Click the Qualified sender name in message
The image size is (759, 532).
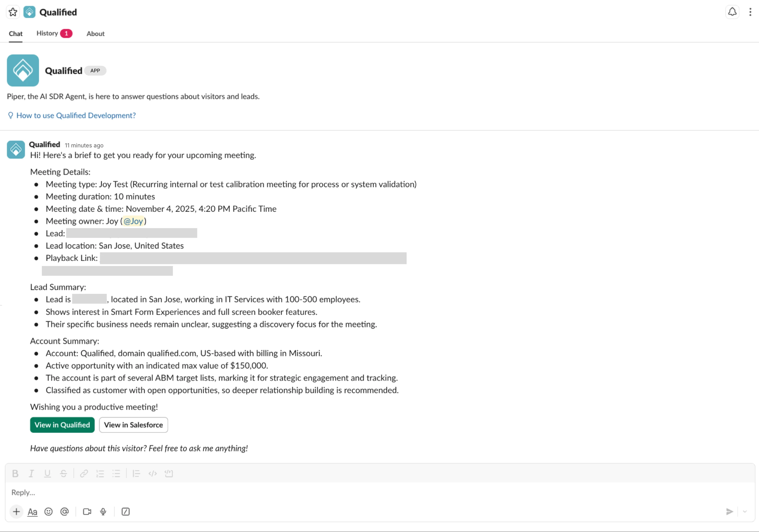point(45,145)
